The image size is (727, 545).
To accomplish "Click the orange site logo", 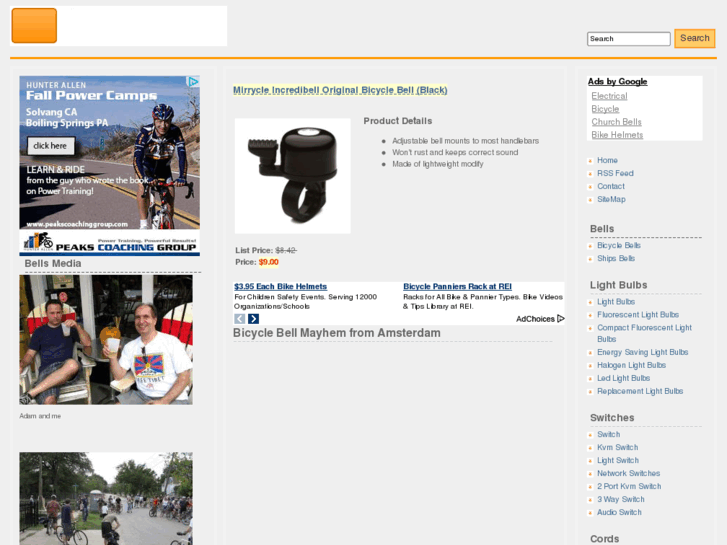I will 34,26.
